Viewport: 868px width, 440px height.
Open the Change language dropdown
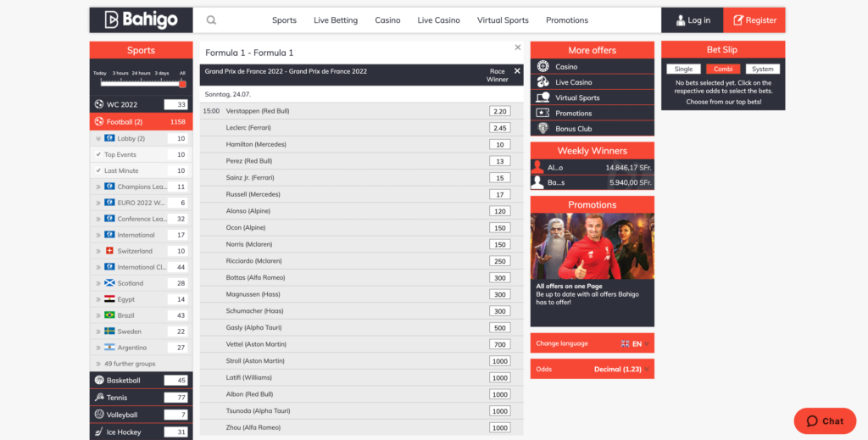pyautogui.click(x=592, y=343)
